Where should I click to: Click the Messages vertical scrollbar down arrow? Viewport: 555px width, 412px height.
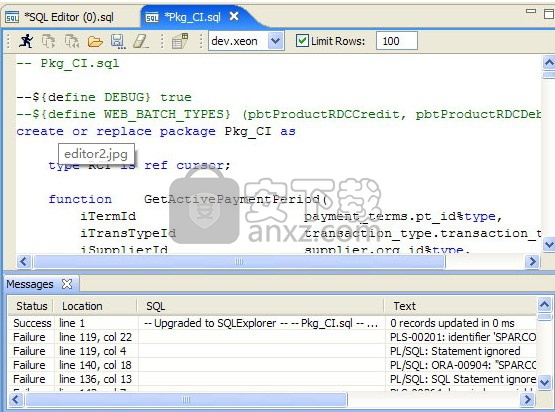pyautogui.click(x=544, y=382)
